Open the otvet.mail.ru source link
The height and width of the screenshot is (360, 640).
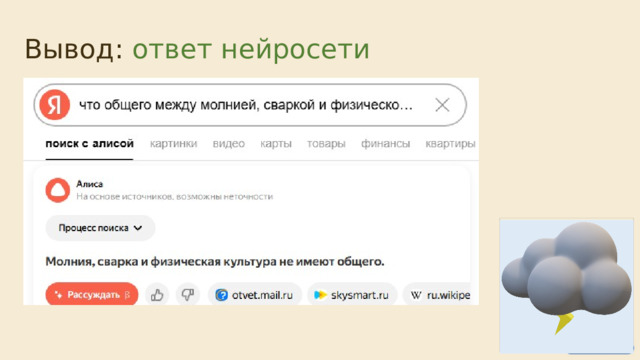255,295
